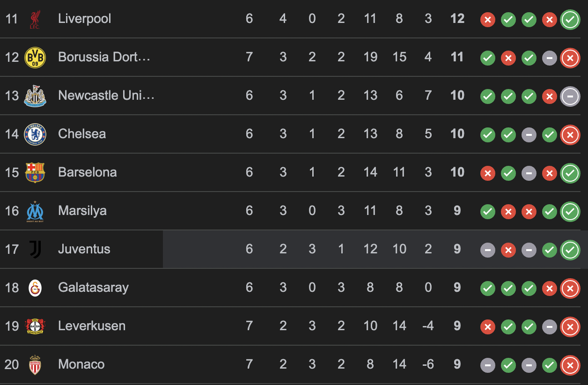Open the Leverkusen team page link

point(92,326)
